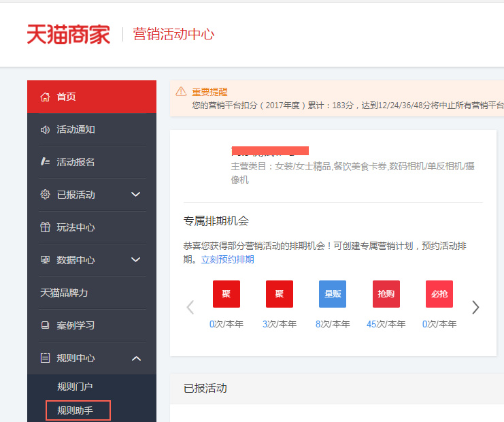This screenshot has width=504, height=422.
Task: Click the 8次/本年 count
Action: click(x=333, y=324)
